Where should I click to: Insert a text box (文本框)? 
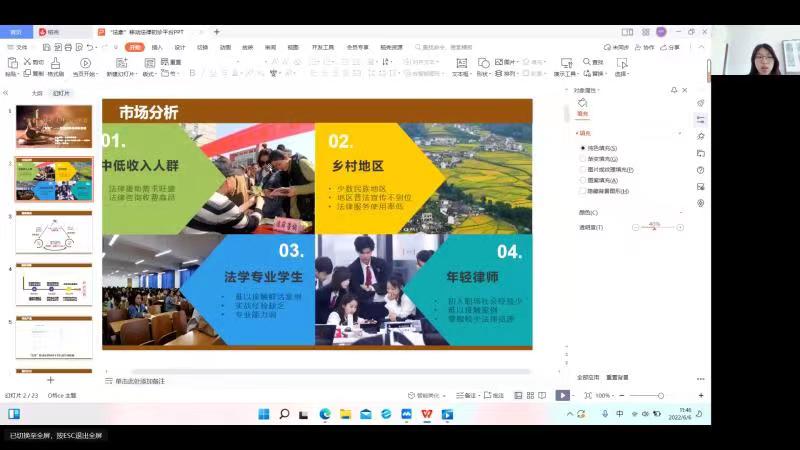[460, 64]
